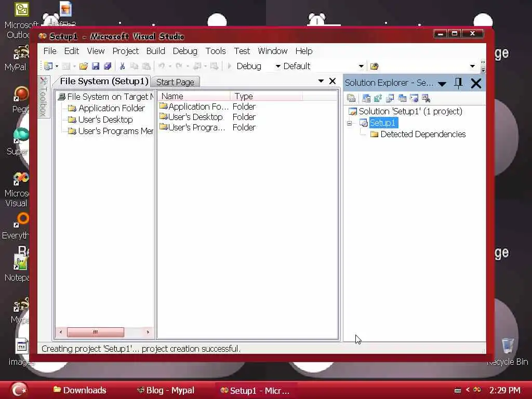Open the File Types Editor icon
This screenshot has width=532, height=399.
[390, 98]
